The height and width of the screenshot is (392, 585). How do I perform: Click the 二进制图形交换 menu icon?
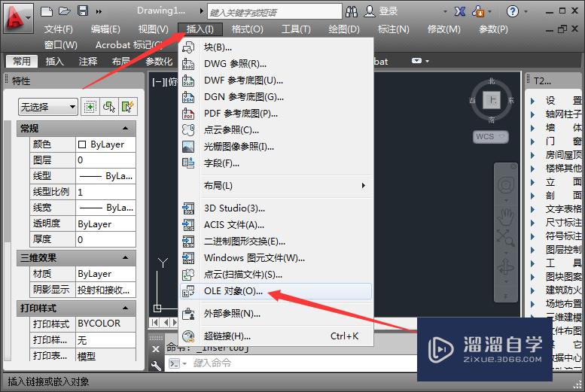pos(188,242)
